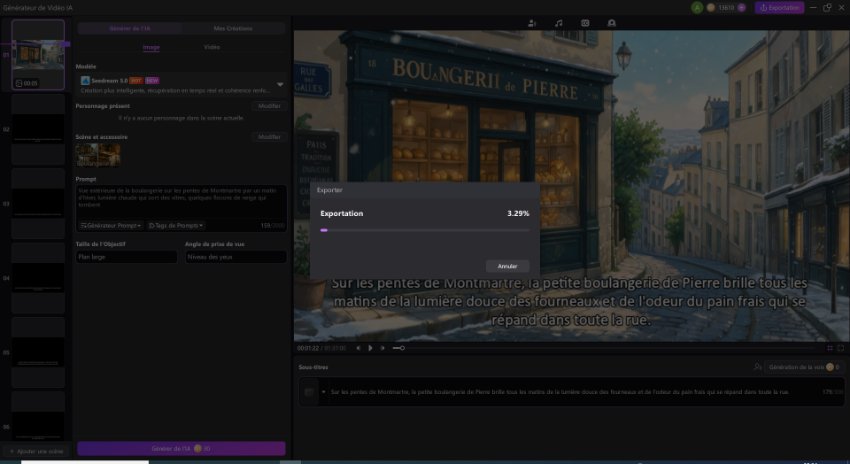Modify the Scène et accessoire section

pyautogui.click(x=269, y=137)
